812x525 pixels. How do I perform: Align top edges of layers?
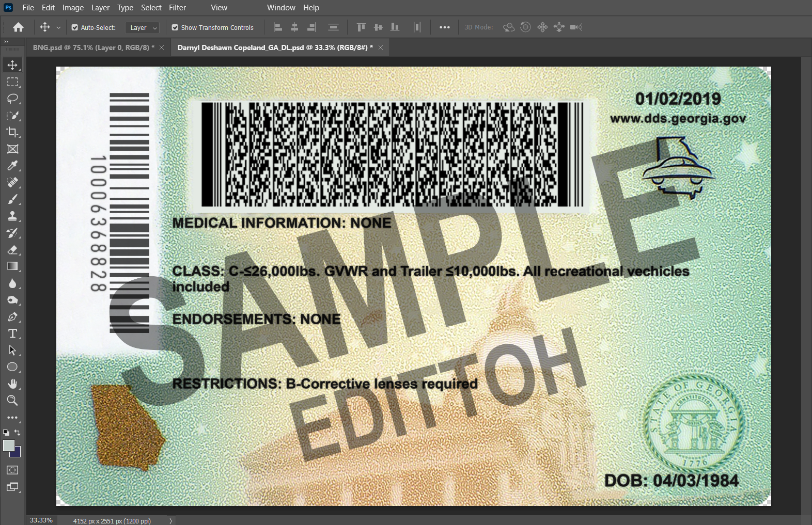[361, 27]
